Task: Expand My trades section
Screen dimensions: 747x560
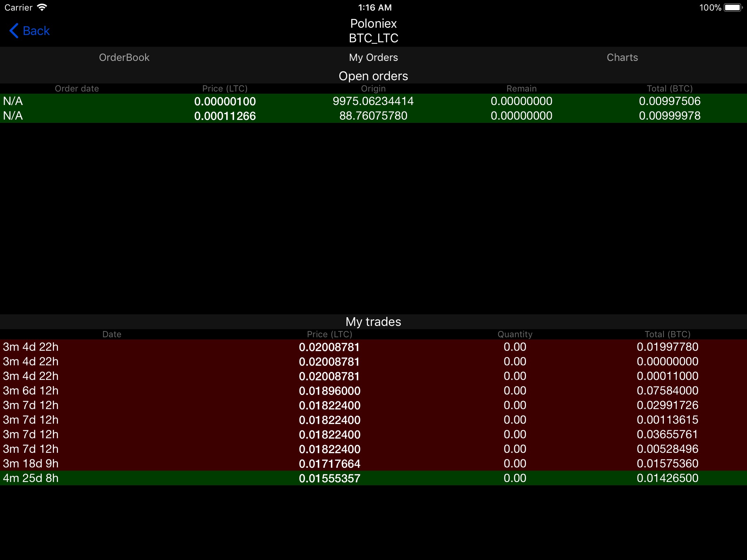Action: point(373,322)
